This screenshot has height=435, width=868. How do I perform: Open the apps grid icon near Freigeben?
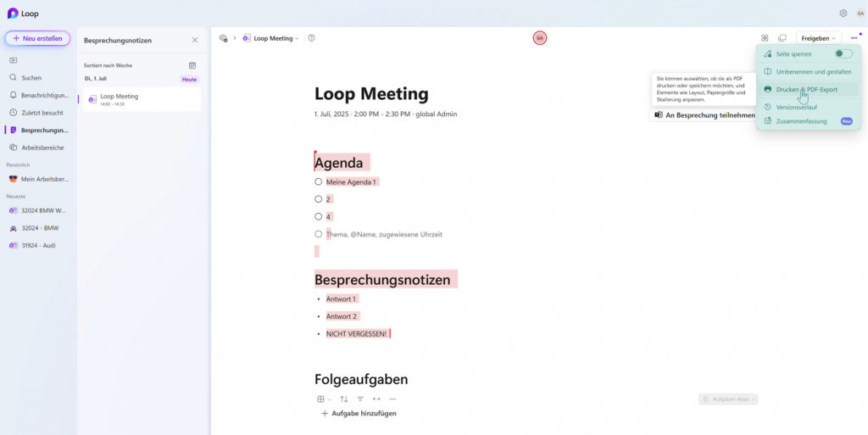coord(765,37)
